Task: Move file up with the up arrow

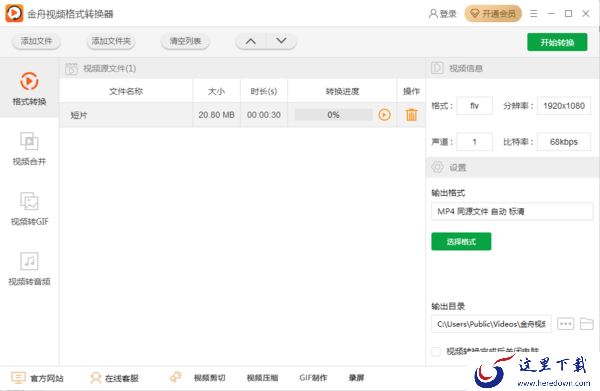Action: (251, 41)
